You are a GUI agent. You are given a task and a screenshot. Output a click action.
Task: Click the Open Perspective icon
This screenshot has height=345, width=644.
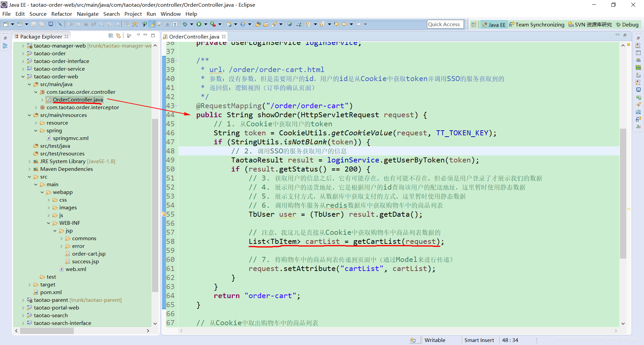point(474,24)
